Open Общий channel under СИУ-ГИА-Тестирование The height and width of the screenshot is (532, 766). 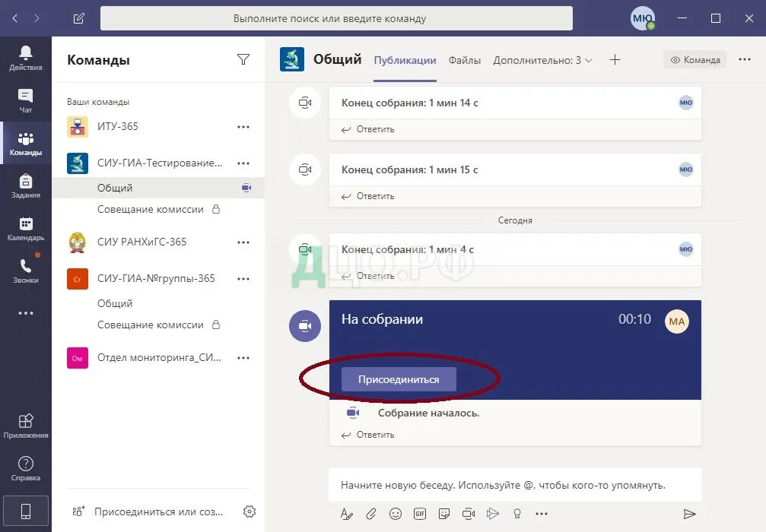click(158, 188)
